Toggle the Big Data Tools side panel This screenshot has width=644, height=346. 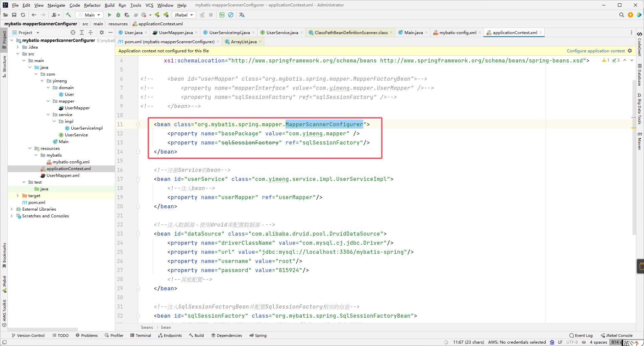(x=640, y=109)
